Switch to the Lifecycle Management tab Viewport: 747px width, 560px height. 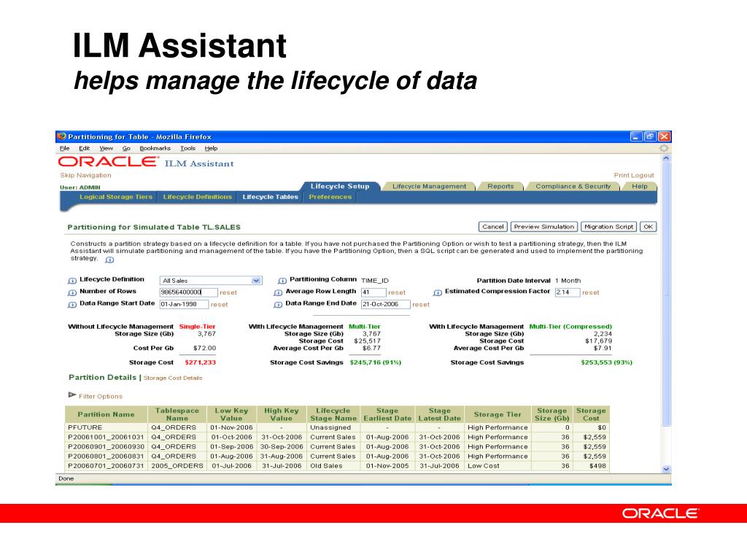point(429,186)
